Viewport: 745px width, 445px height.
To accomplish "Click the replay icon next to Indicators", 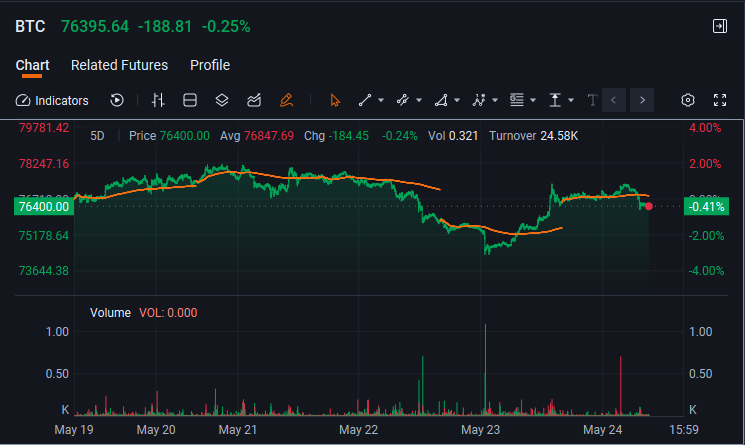I will click(x=117, y=100).
